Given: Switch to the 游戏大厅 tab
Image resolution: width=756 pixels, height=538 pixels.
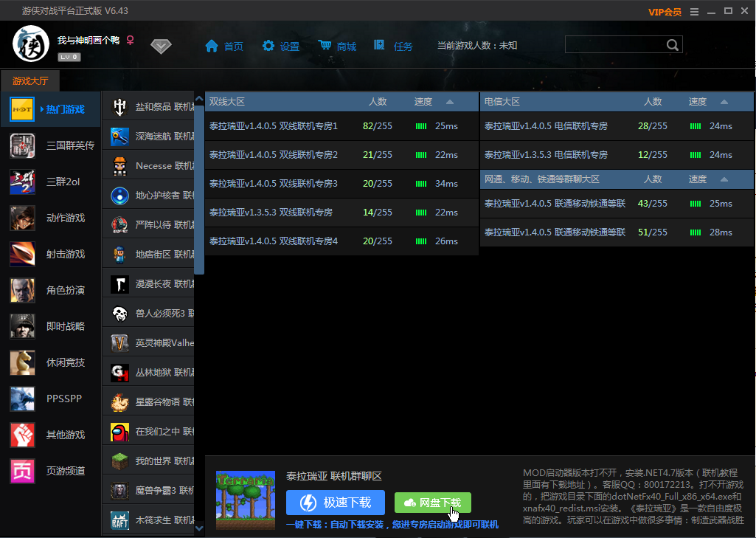Looking at the screenshot, I should pyautogui.click(x=30, y=81).
